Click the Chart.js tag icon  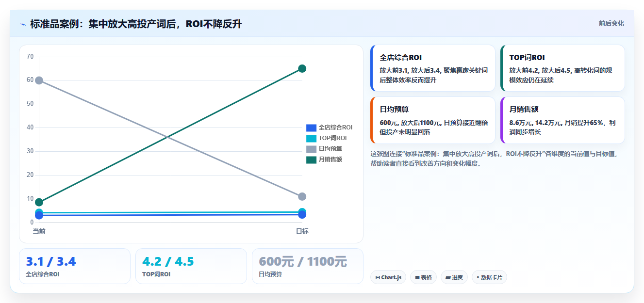(378, 278)
